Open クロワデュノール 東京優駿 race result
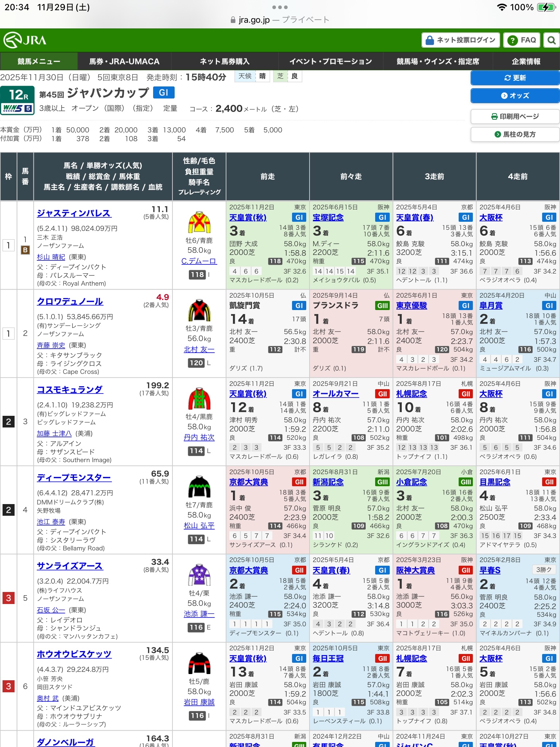Screen dimensions: 560x747 (412, 306)
